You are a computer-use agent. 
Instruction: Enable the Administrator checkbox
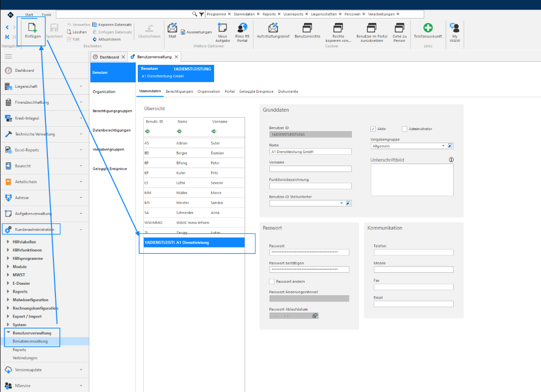pos(404,129)
